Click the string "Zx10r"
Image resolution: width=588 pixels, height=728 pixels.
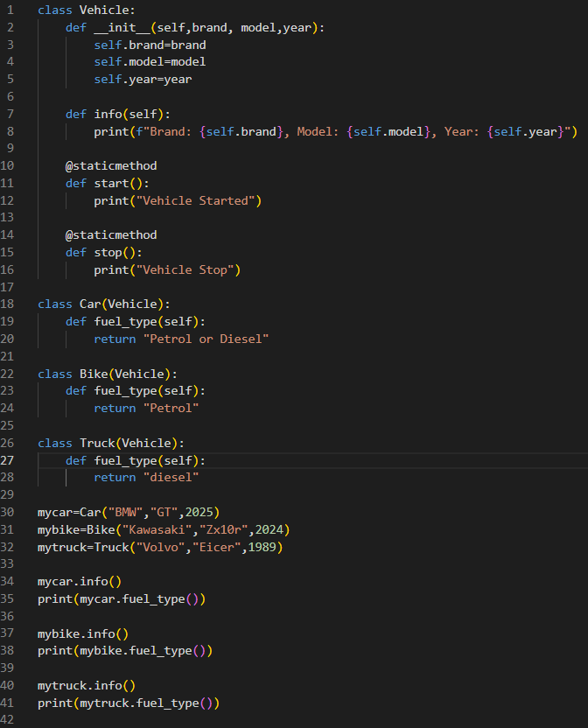click(223, 530)
